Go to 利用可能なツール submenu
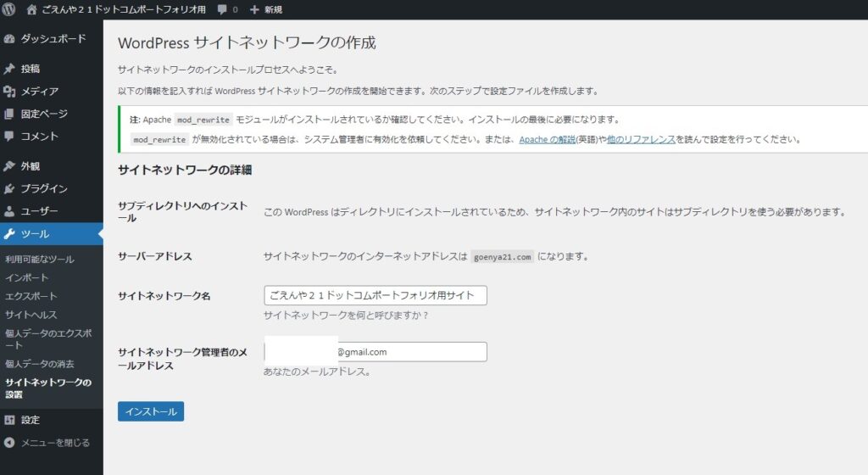The width and height of the screenshot is (868, 475). pos(39,259)
